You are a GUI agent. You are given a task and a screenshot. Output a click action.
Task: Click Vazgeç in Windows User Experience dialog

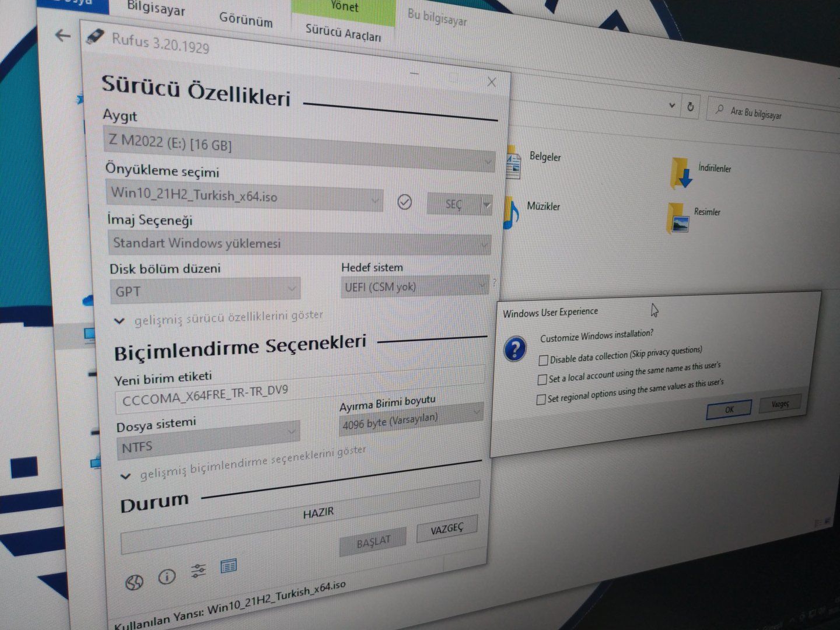pyautogui.click(x=780, y=404)
